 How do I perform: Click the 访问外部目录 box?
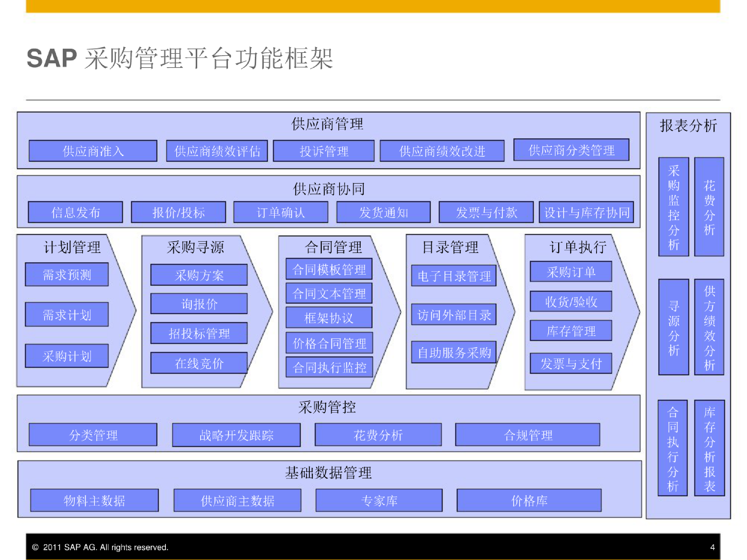click(x=454, y=314)
